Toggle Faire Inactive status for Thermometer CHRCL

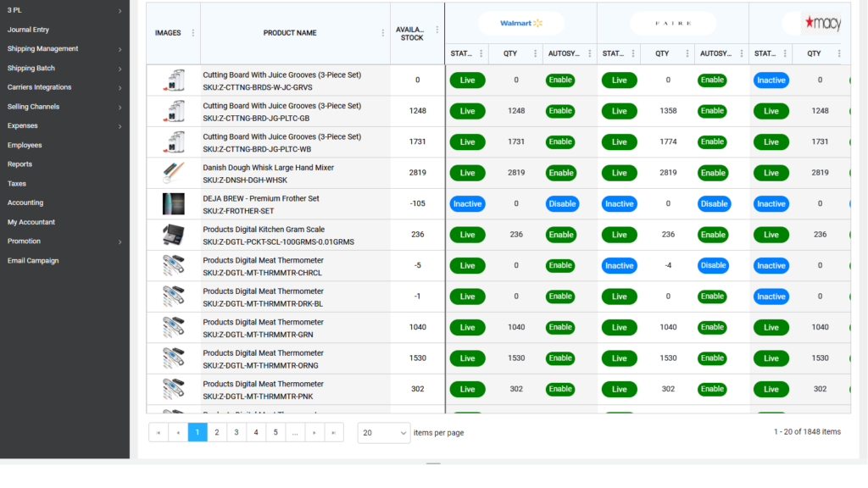619,265
